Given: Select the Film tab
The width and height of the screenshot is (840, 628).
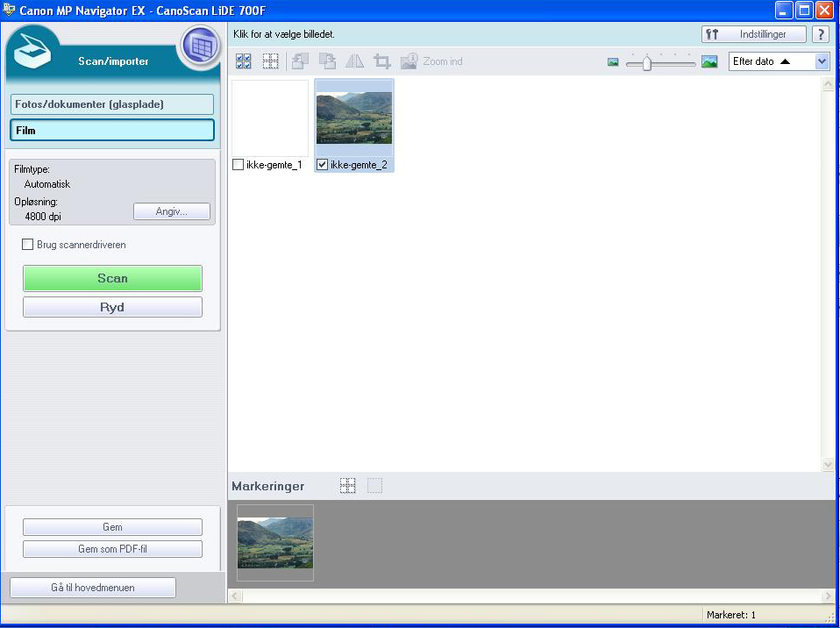Looking at the screenshot, I should tap(112, 130).
